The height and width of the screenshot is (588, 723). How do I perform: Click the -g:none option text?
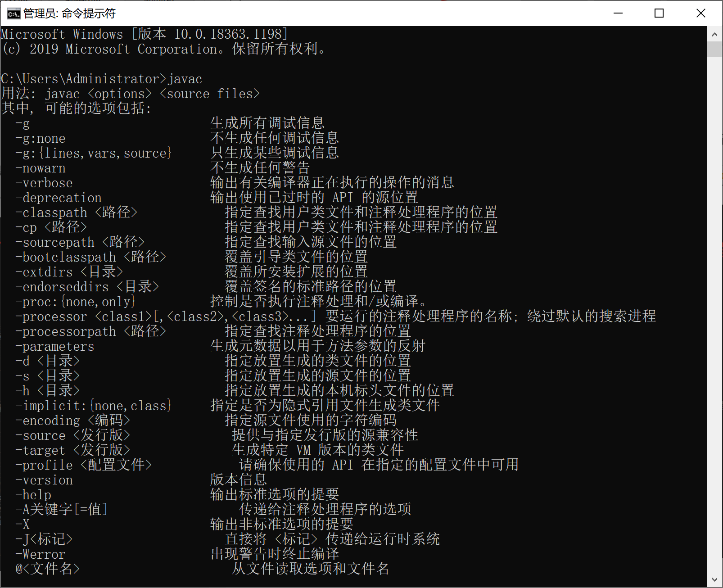(41, 138)
